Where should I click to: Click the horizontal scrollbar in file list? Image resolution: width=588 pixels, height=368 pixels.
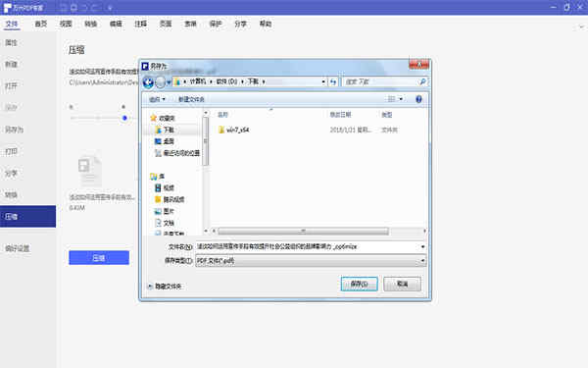(303, 231)
